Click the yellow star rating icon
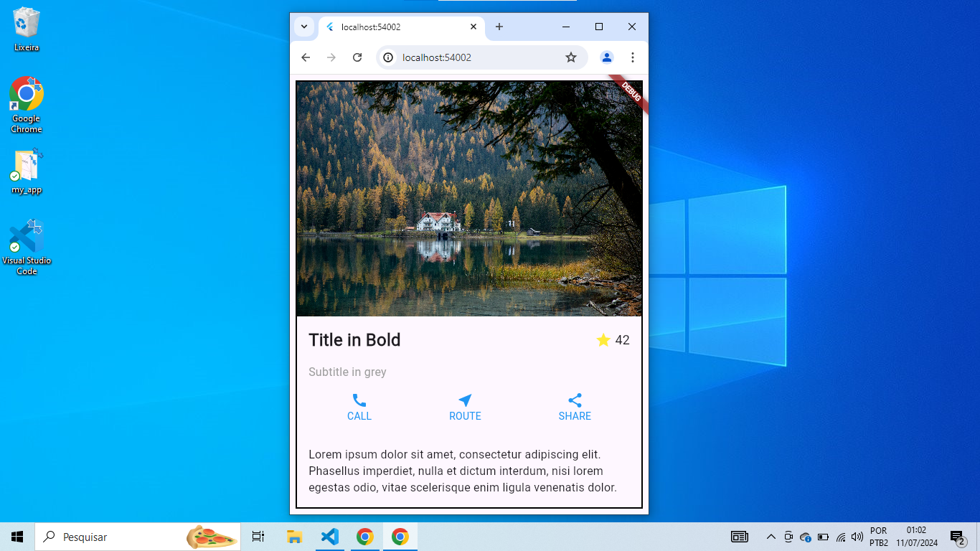 coord(603,340)
